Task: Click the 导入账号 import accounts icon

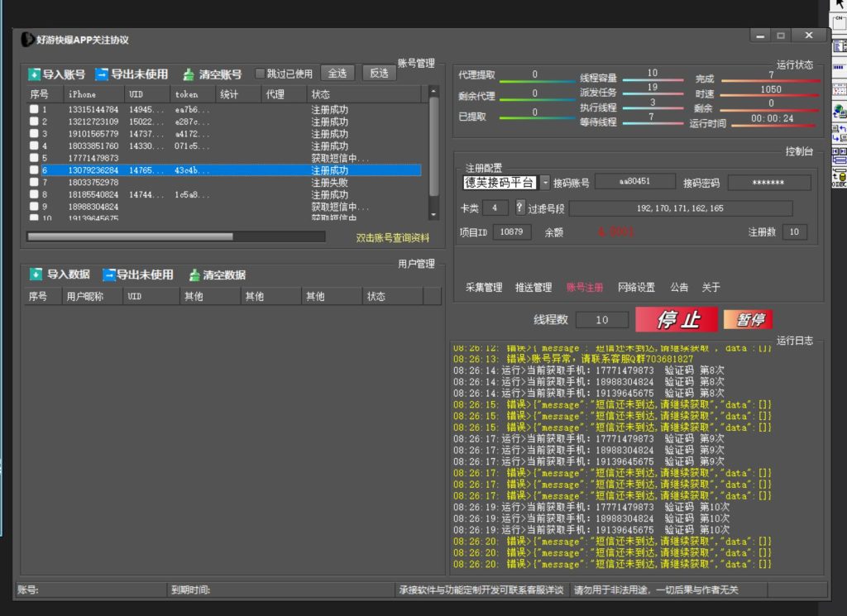Action: (34, 74)
